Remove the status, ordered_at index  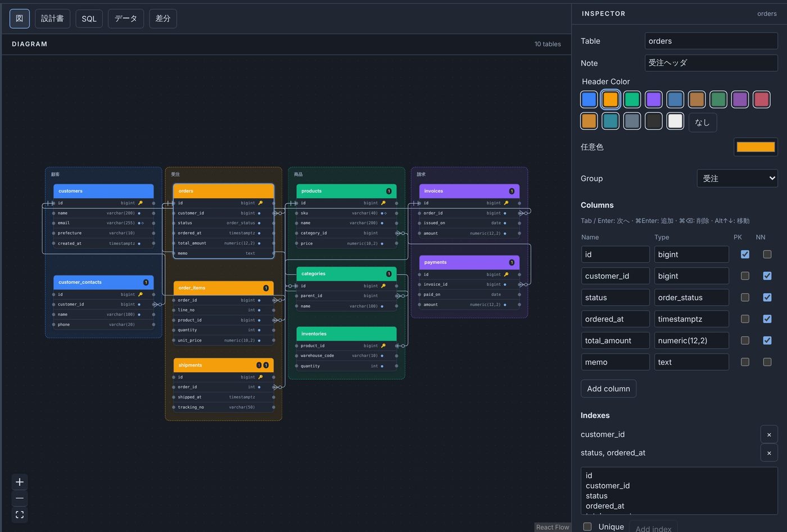pyautogui.click(x=769, y=453)
